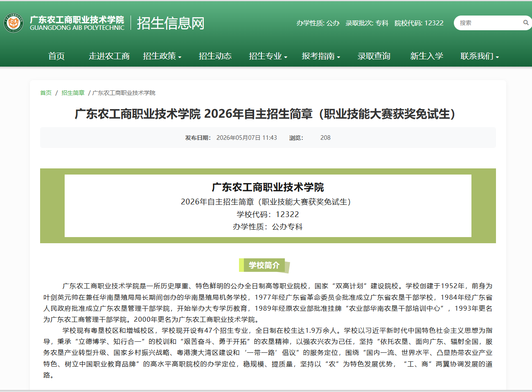Click 学校代码: 12322 in banner
532x392 pixels.
click(268, 214)
